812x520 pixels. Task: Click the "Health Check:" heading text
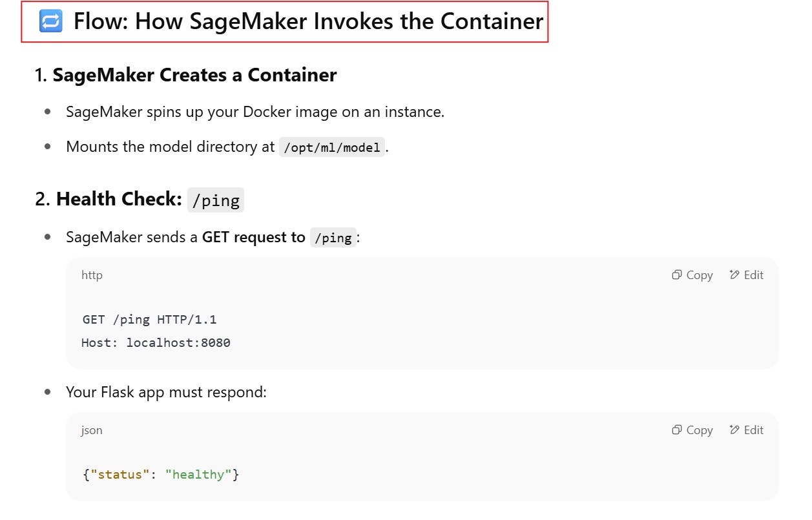(119, 199)
